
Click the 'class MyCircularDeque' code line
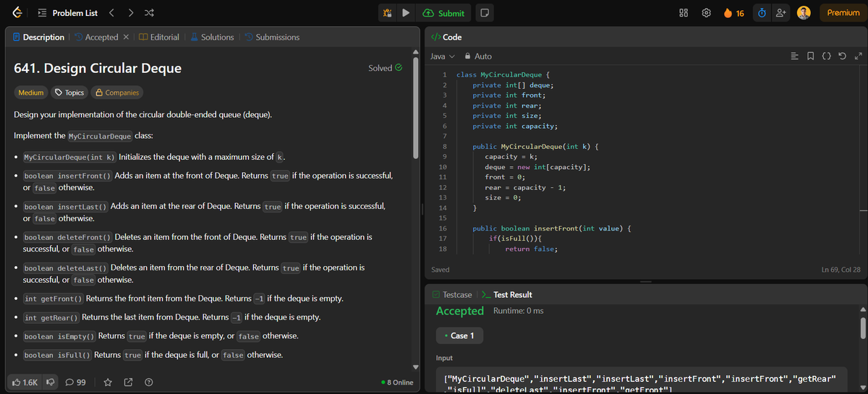point(503,74)
